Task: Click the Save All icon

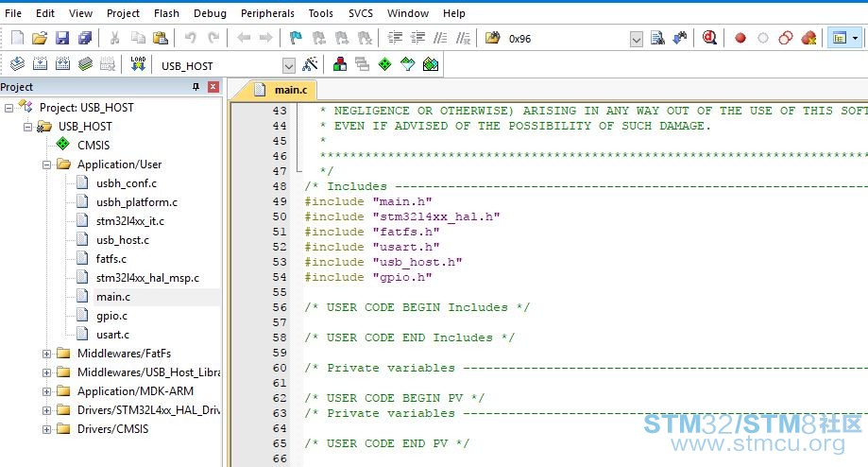Action: [85, 38]
